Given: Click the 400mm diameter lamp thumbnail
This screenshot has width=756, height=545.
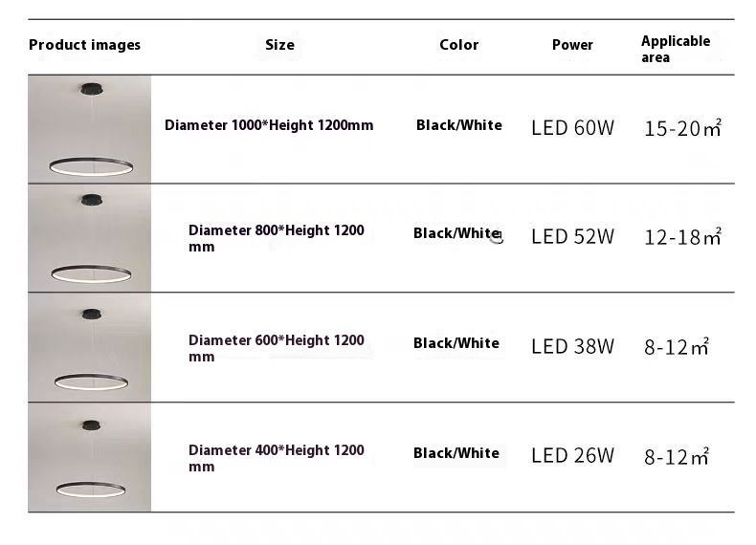Looking at the screenshot, I should tap(90, 457).
